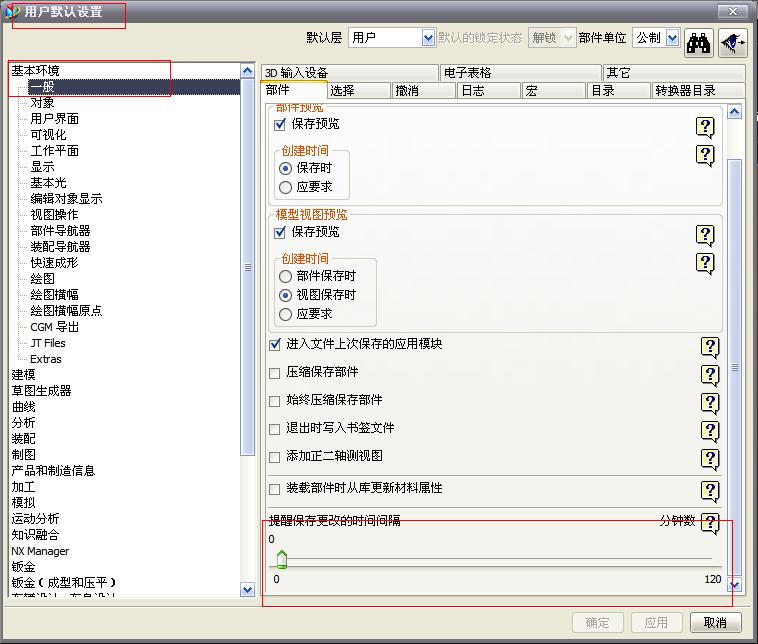
Task: Select 基本环境 in the tree
Action: point(35,71)
